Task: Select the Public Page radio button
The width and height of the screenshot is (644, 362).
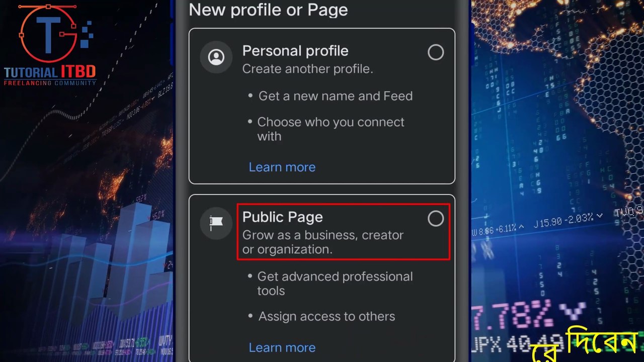Action: (x=436, y=219)
